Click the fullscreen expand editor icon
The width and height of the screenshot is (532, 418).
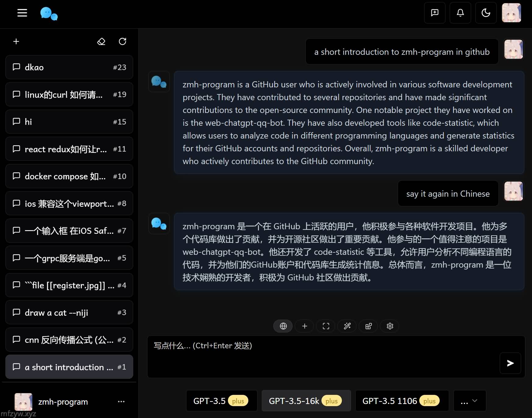326,326
